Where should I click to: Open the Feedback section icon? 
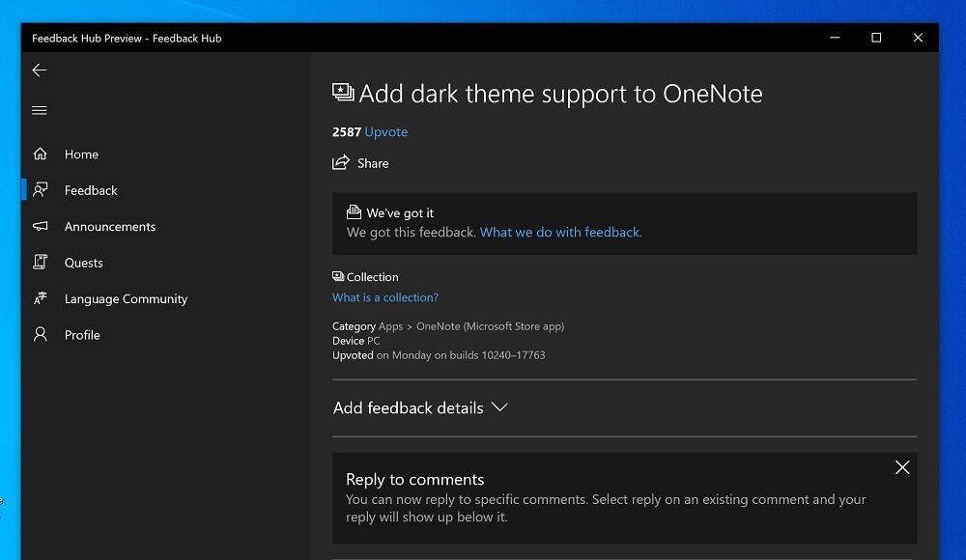pos(40,189)
